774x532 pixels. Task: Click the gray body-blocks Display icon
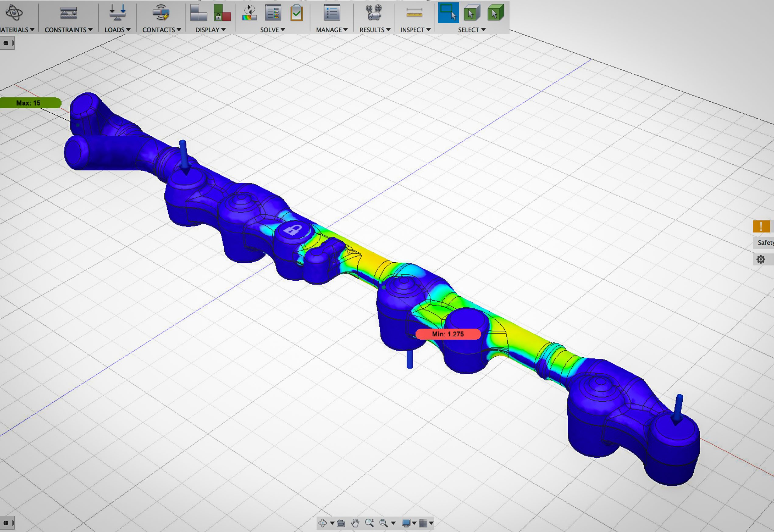pos(199,13)
